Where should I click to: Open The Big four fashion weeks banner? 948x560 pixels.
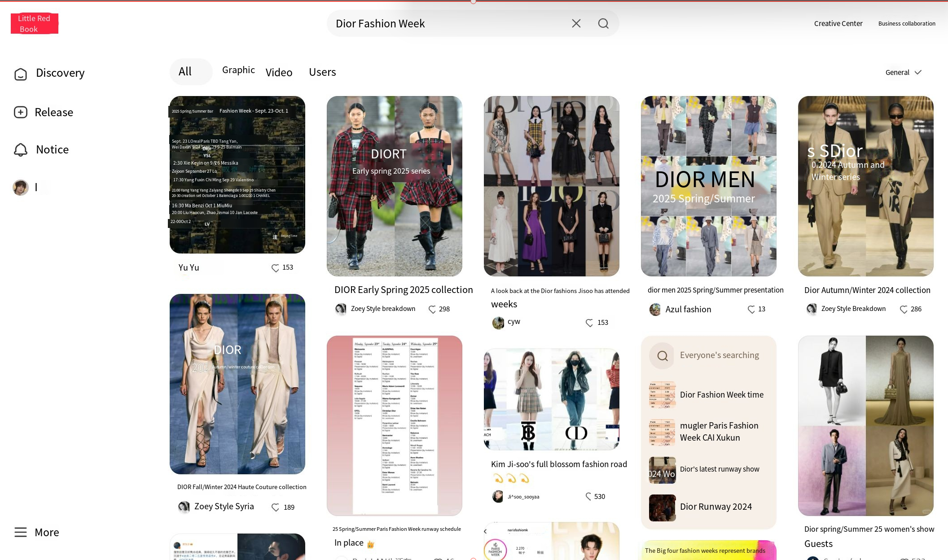[x=709, y=550]
